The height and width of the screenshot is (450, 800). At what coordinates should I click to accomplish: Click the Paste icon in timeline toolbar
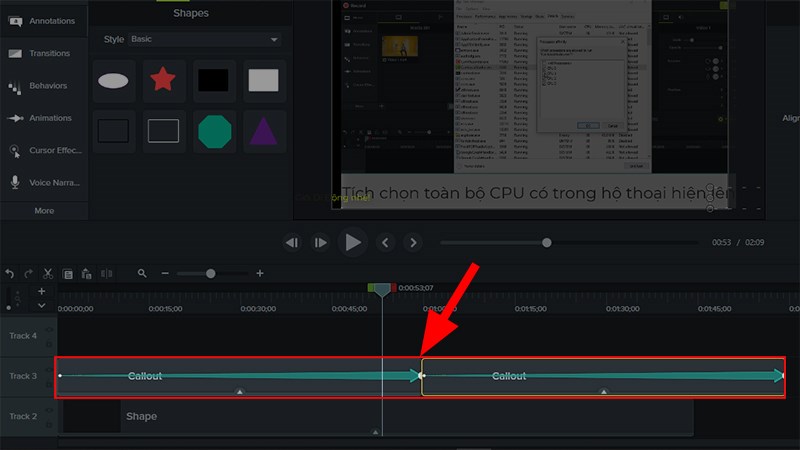[87, 274]
